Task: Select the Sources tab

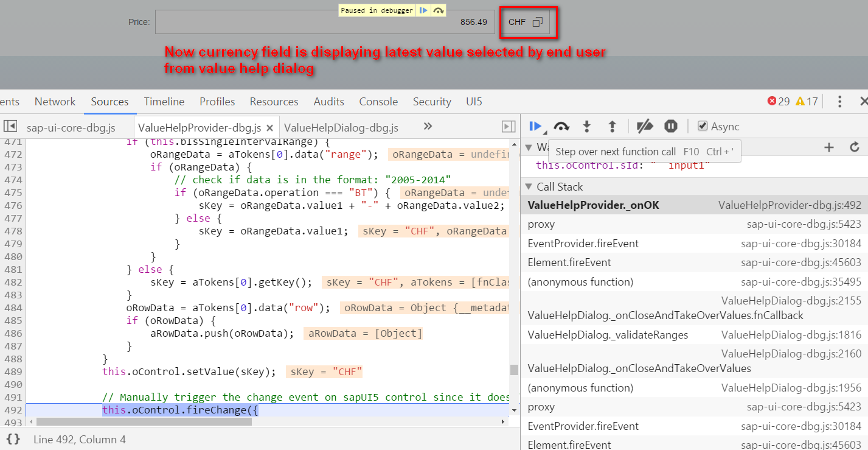Action: tap(109, 102)
